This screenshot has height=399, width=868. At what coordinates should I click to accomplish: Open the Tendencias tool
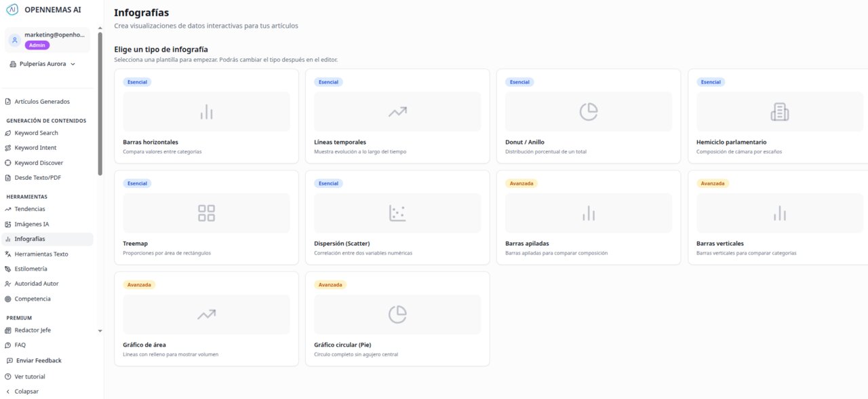(29, 209)
